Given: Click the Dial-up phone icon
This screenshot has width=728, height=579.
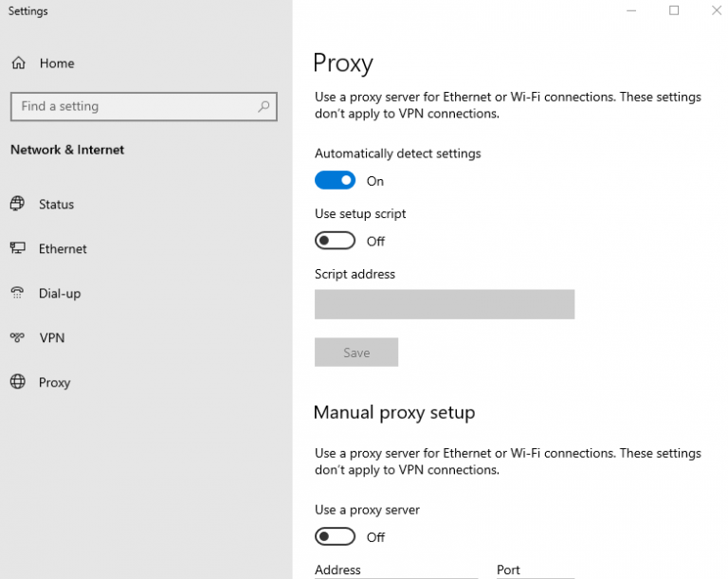Looking at the screenshot, I should pyautogui.click(x=17, y=293).
